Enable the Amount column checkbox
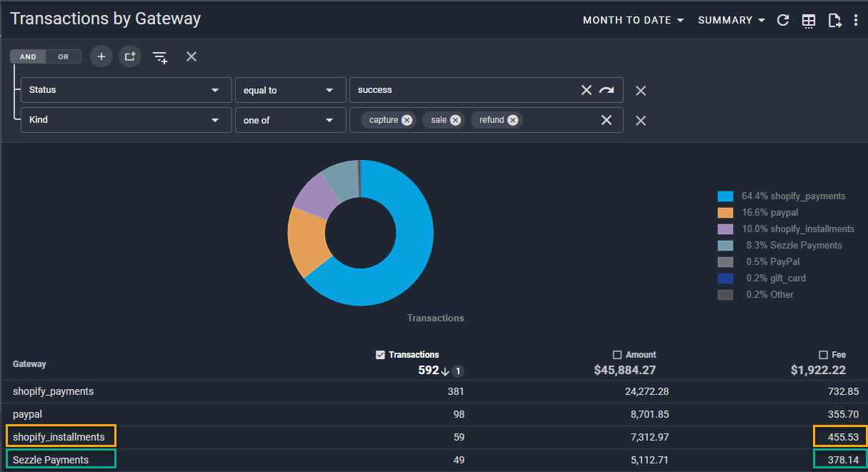Viewport: 868px width, 472px height. click(x=617, y=355)
